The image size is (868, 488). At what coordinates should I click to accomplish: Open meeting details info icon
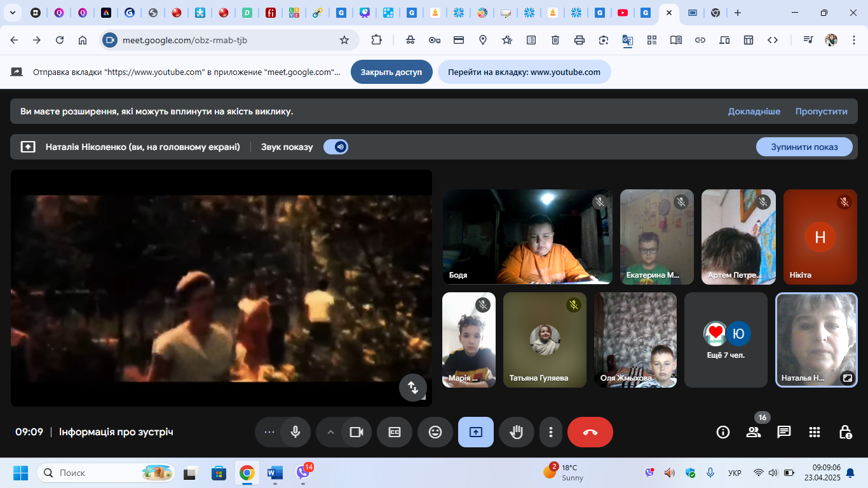[x=723, y=432]
